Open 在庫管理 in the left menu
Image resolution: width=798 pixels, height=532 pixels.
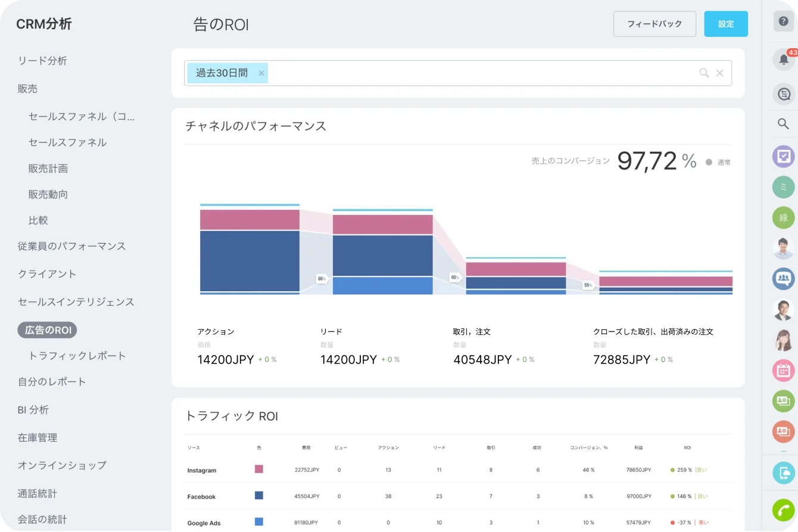[38, 437]
